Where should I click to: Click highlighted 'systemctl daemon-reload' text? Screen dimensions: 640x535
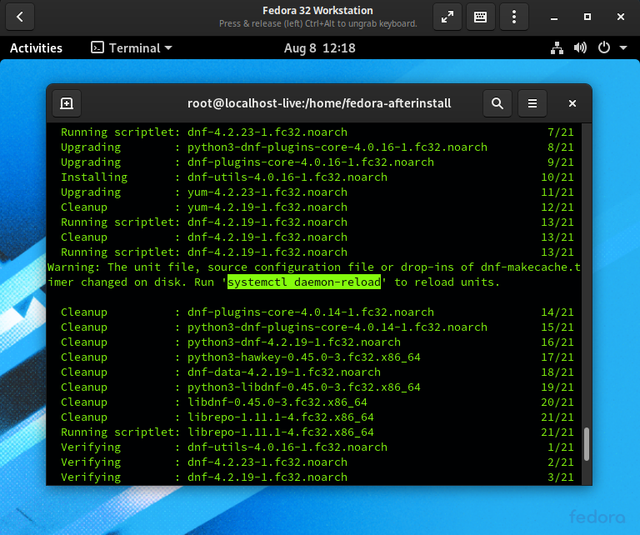(x=304, y=282)
